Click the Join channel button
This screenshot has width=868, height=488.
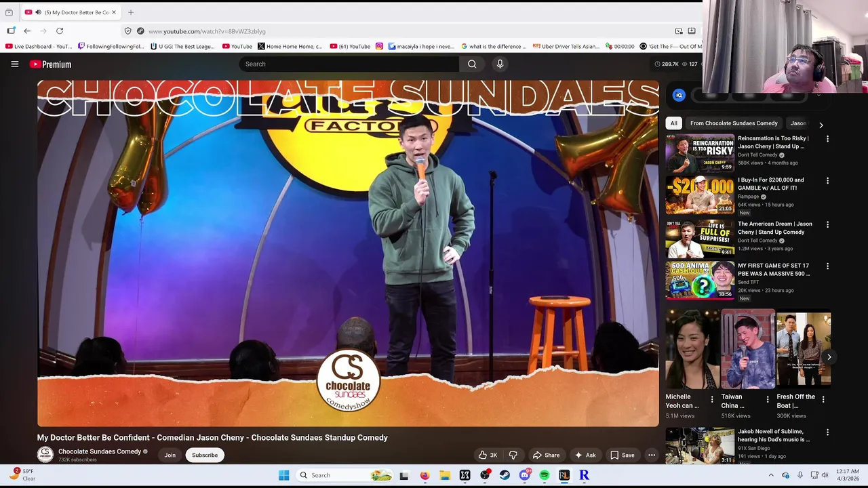(170, 455)
